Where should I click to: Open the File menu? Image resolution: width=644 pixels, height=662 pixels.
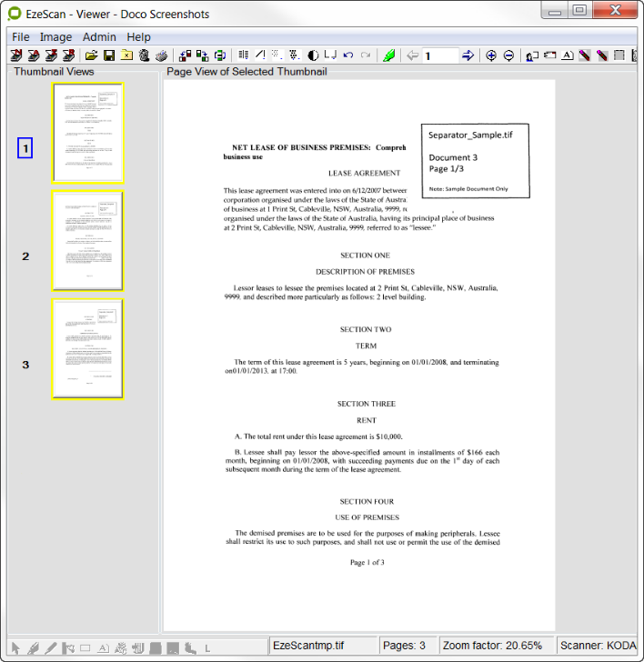tap(21, 37)
